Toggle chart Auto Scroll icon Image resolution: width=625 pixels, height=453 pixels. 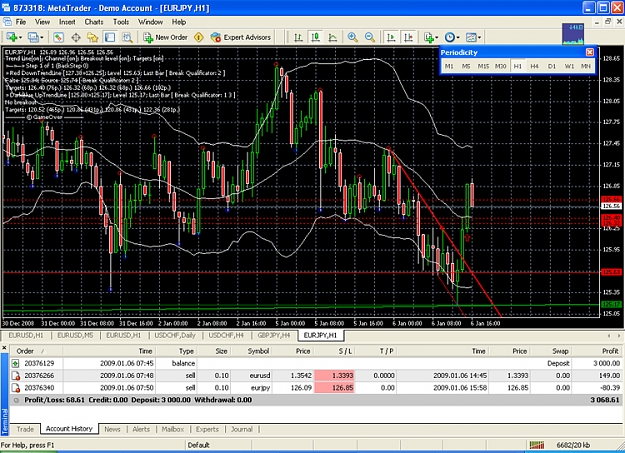391,37
